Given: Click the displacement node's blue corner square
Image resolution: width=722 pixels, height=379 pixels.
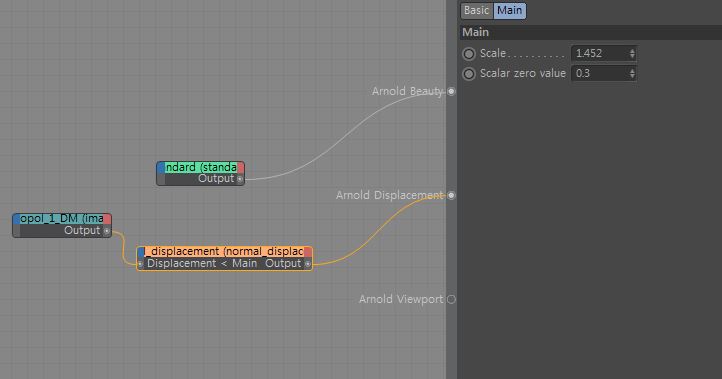Looking at the screenshot, I should [x=141, y=251].
